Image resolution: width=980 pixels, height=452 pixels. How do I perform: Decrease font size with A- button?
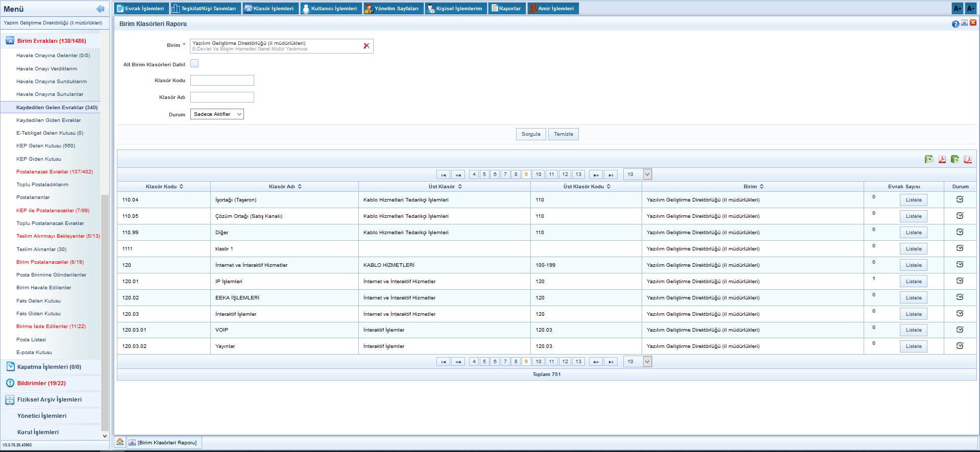coord(970,9)
